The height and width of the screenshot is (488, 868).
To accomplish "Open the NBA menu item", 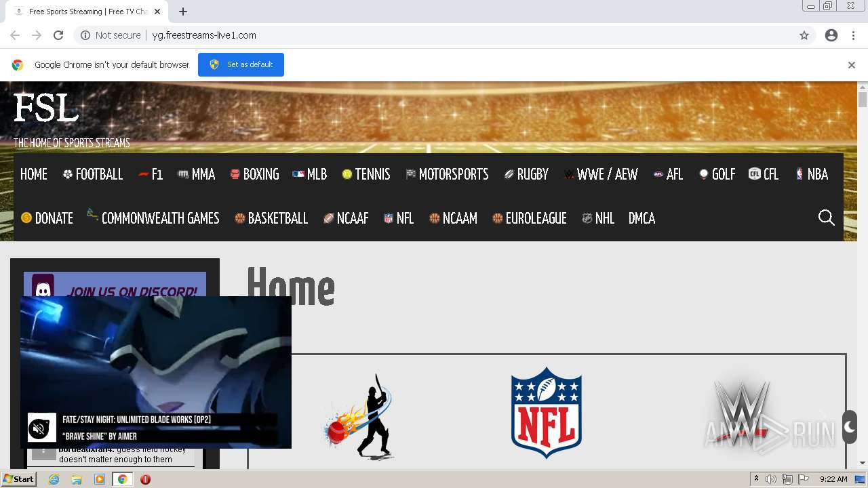I will coord(812,174).
